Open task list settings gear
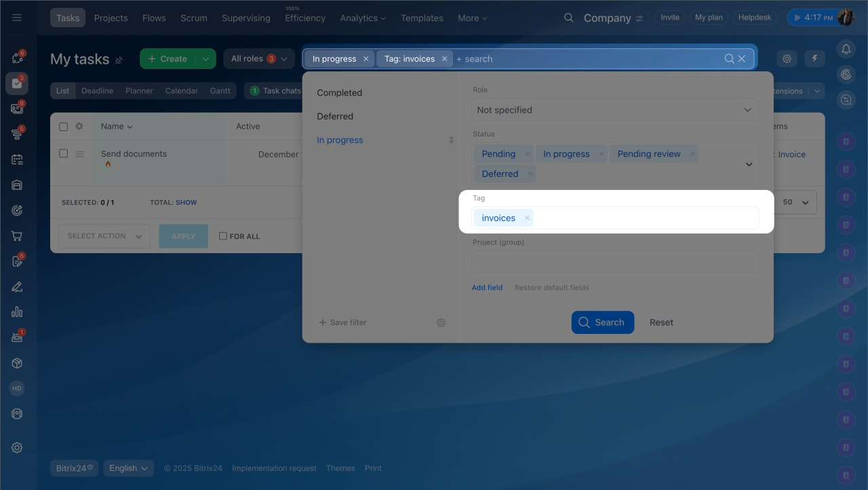This screenshot has width=868, height=490. pos(787,59)
